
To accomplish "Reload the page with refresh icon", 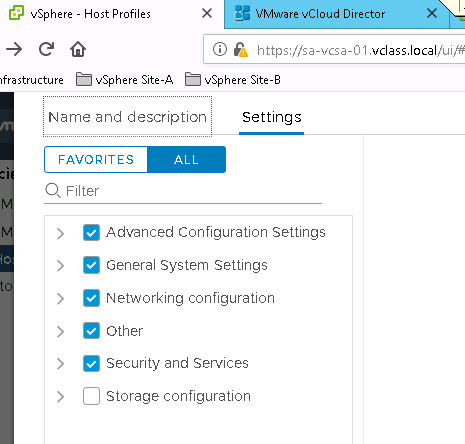I will click(46, 49).
